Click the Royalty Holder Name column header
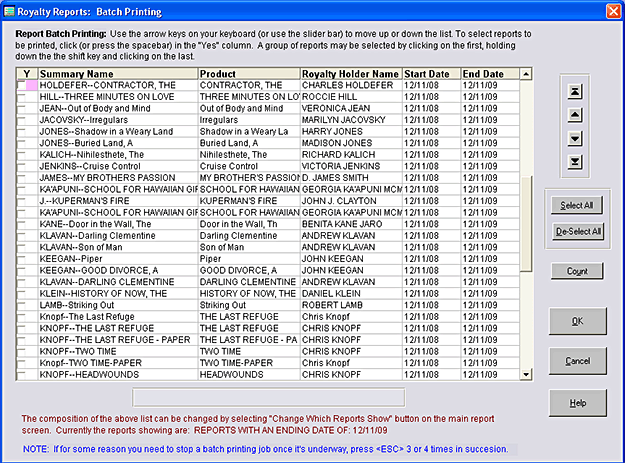Image resolution: width=625 pixels, height=463 pixels. (350, 74)
